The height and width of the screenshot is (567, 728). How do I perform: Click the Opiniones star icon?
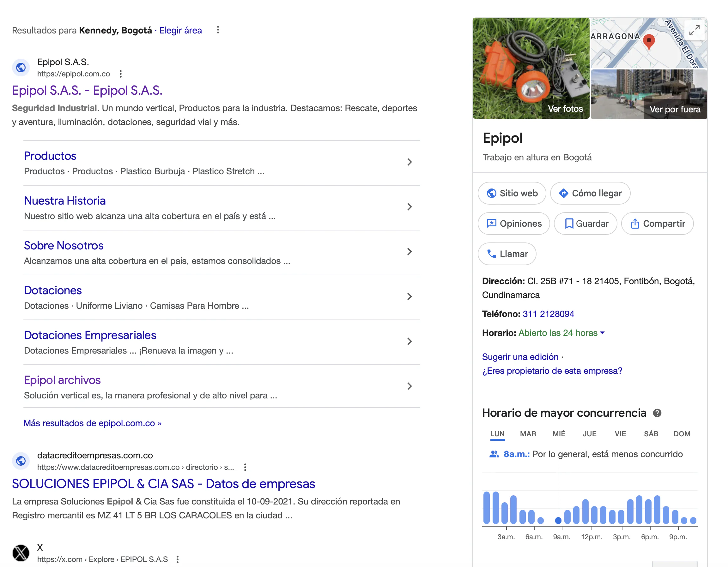(x=492, y=224)
